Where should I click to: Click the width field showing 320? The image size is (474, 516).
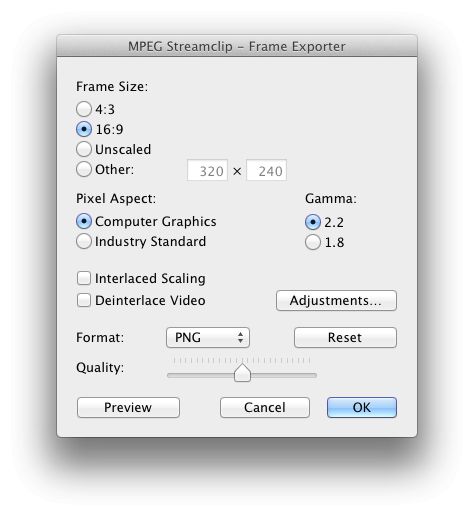point(207,170)
